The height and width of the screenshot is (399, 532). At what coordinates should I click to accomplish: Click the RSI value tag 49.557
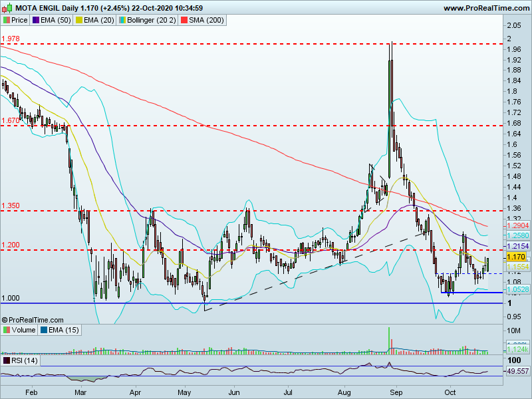[518, 371]
